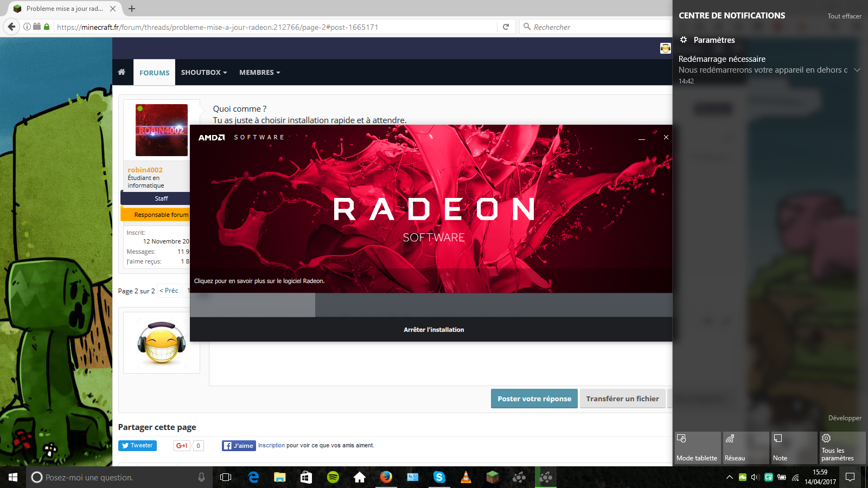Image resolution: width=868 pixels, height=488 pixels.
Task: Click the Note quick action tile
Action: (794, 447)
